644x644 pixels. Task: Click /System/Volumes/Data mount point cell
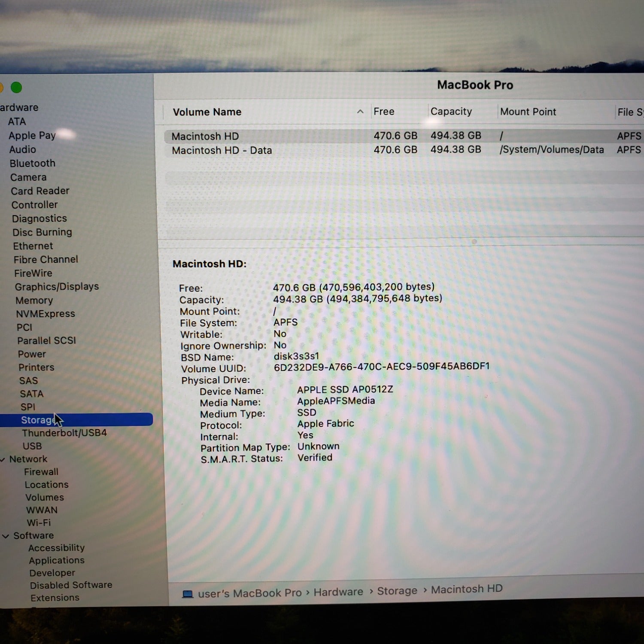552,149
